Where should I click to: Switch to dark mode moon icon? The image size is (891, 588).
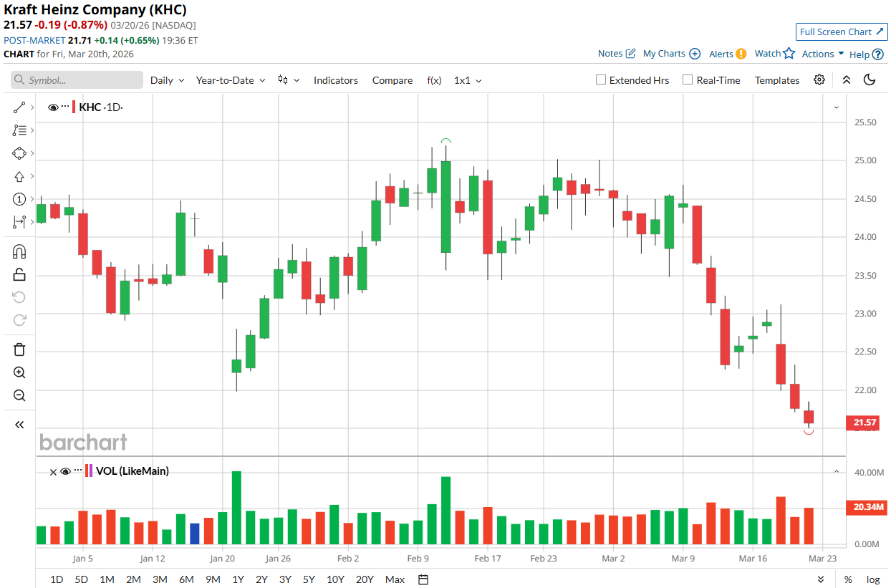tap(870, 79)
